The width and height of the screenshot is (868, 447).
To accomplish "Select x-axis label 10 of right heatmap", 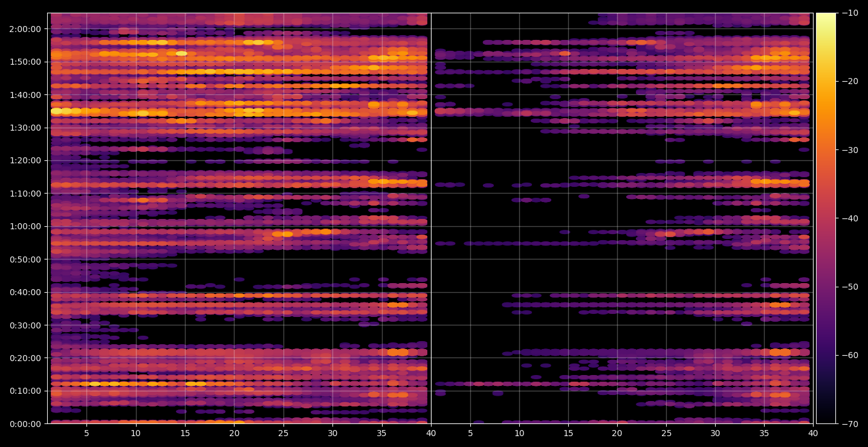I will click(x=519, y=433).
